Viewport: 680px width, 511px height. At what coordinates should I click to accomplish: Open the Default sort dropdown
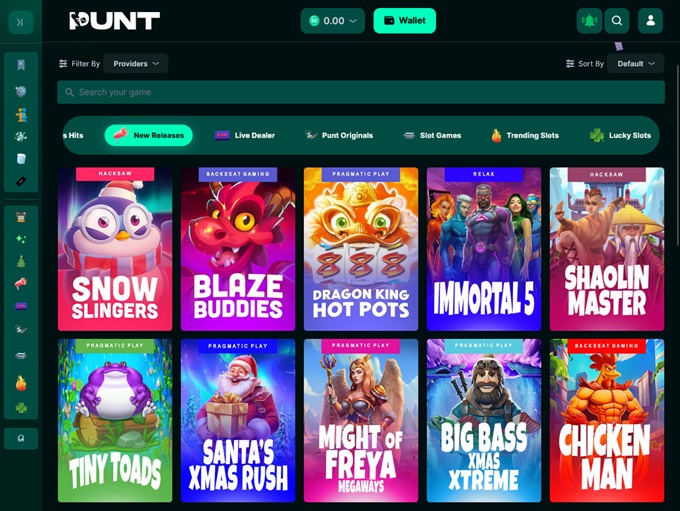635,64
